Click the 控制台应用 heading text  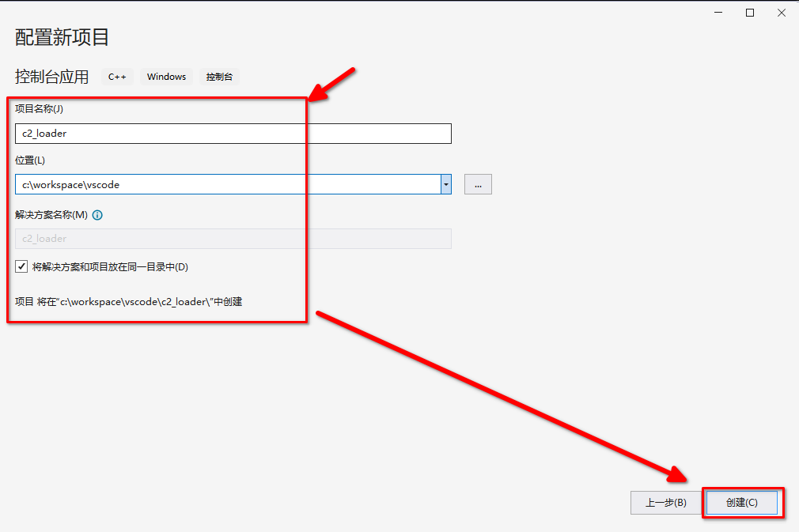click(x=52, y=77)
